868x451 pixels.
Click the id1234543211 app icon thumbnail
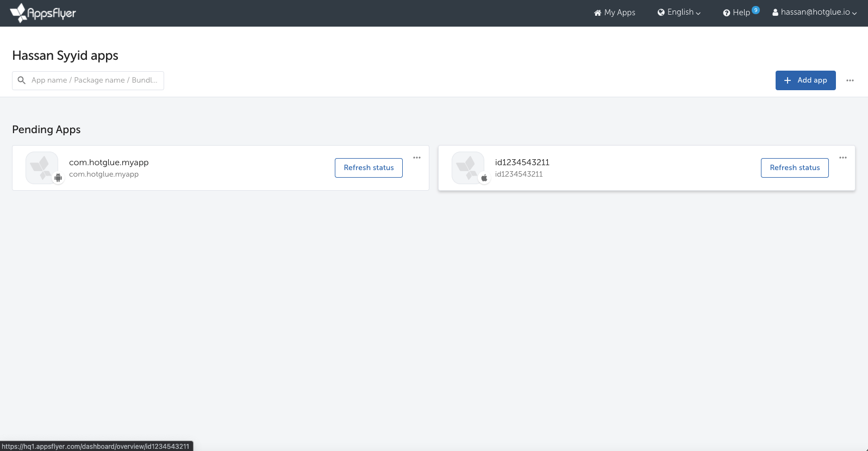(x=468, y=168)
